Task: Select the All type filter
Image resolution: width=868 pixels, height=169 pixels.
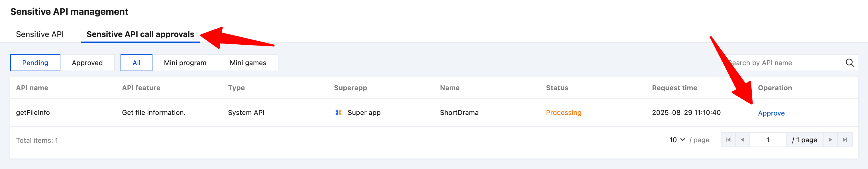Action: click(x=136, y=63)
